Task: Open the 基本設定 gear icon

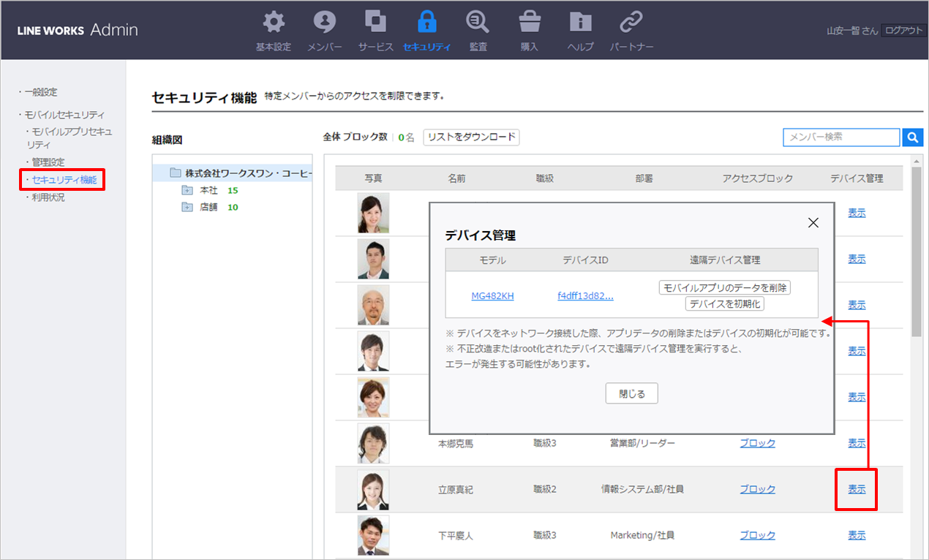Action: [x=274, y=23]
